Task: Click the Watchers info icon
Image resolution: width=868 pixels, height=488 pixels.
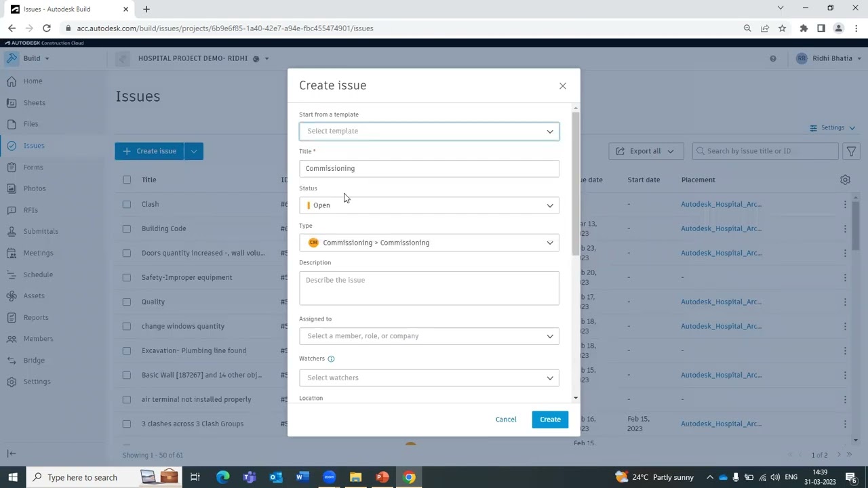Action: 331,359
